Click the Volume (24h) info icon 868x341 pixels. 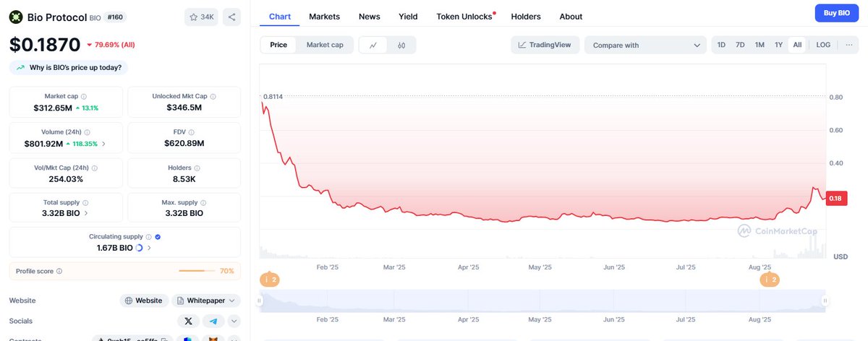tap(88, 132)
